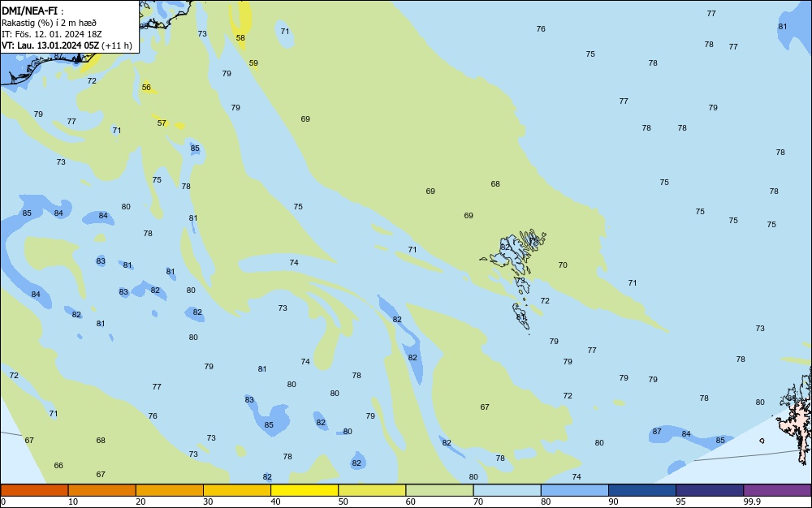Image resolution: width=812 pixels, height=508 pixels.
Task: Select the 50–60 pale yellow legend swatch
Action: (x=372, y=490)
